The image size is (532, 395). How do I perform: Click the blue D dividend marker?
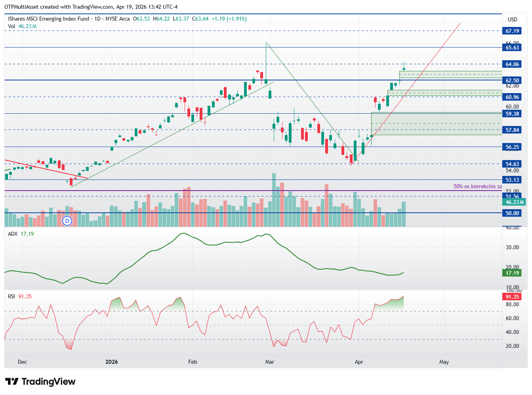pos(67,221)
